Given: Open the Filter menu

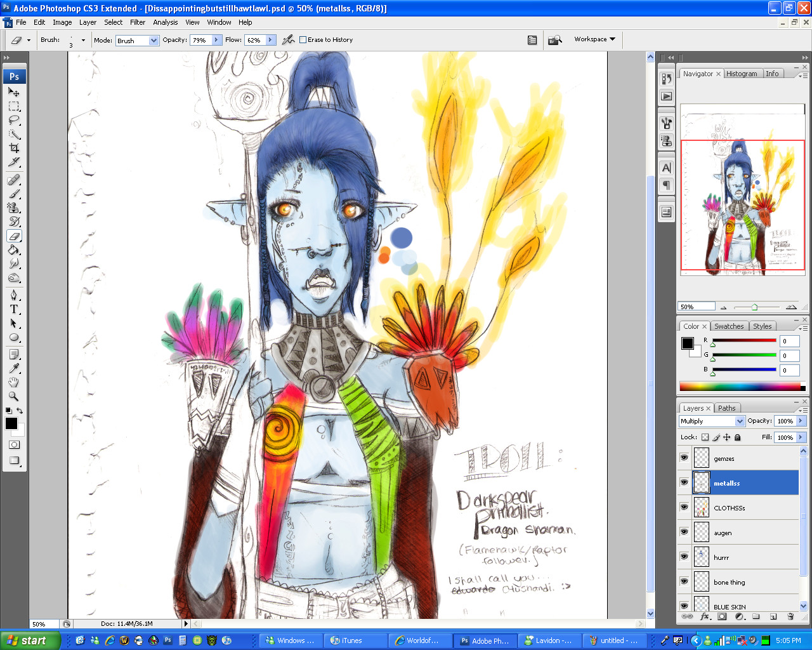Looking at the screenshot, I should point(138,22).
